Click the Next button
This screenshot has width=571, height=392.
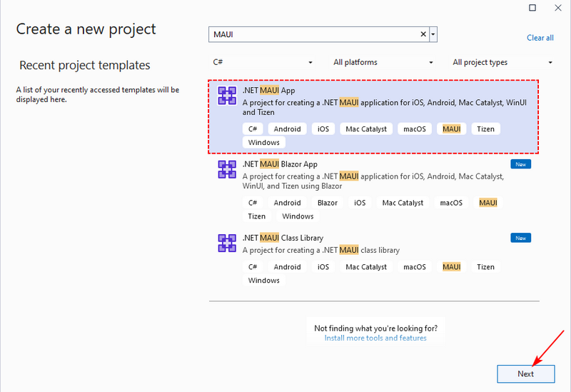[526, 373]
